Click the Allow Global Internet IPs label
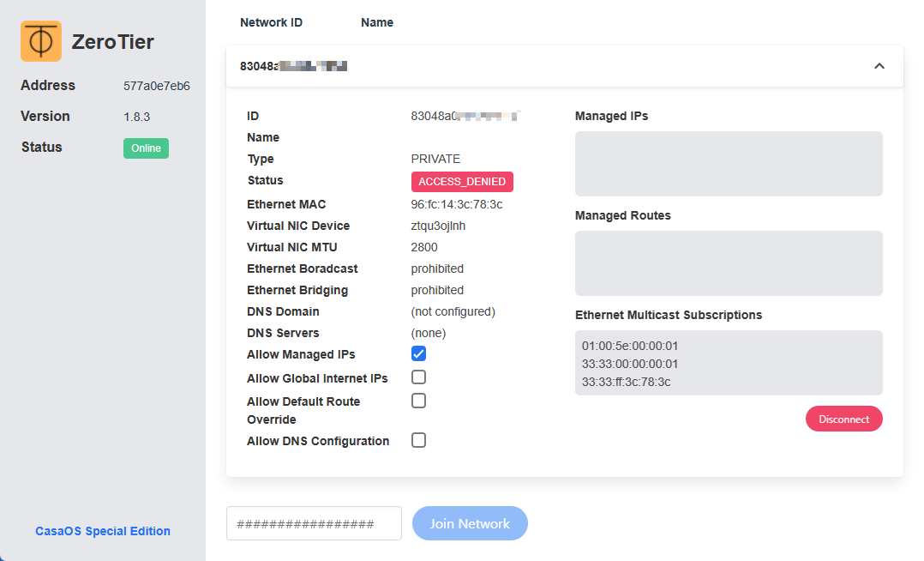The width and height of the screenshot is (924, 561). (317, 379)
